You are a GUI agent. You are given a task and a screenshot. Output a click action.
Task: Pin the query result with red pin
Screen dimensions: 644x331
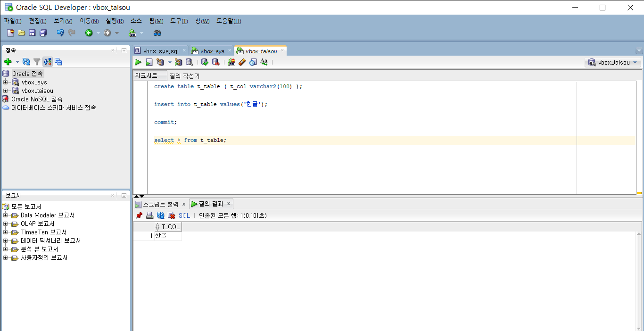(x=139, y=215)
